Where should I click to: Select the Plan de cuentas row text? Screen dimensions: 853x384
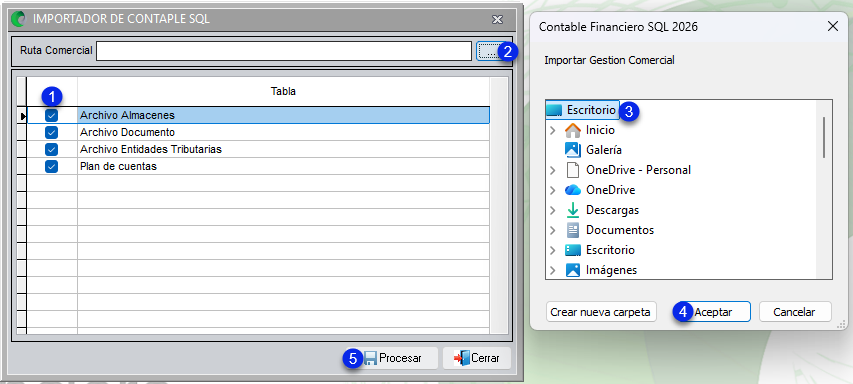tap(118, 166)
